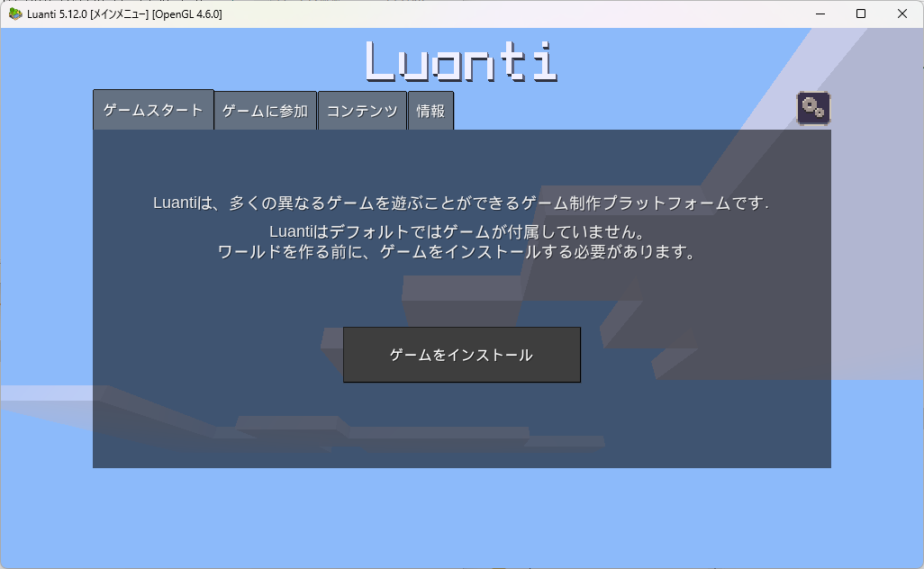
Task: Close the Luanti window
Action: (902, 14)
